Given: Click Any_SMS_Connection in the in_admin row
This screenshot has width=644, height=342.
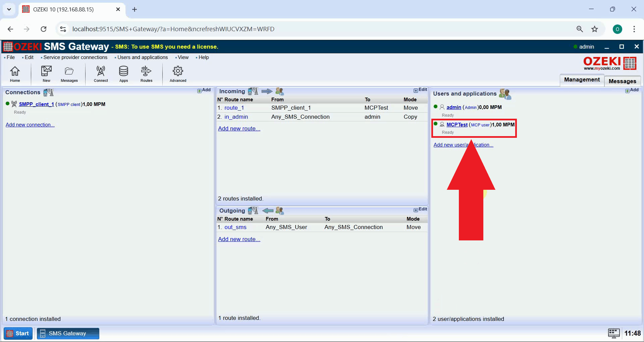Looking at the screenshot, I should coord(300,117).
